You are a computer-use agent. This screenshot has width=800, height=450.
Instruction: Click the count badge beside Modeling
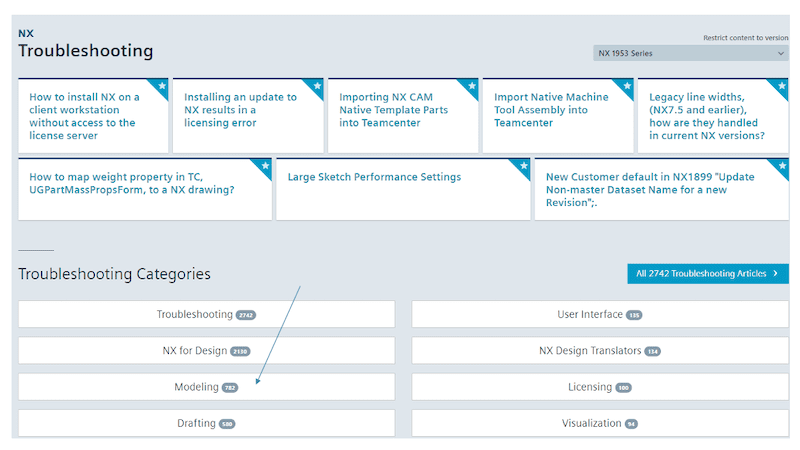[230, 388]
